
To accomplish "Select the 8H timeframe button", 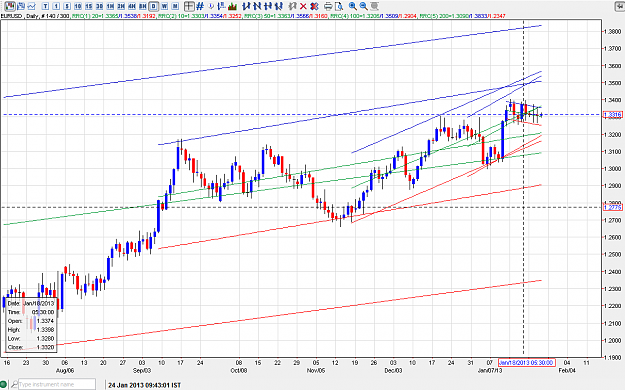I will click(142, 6).
